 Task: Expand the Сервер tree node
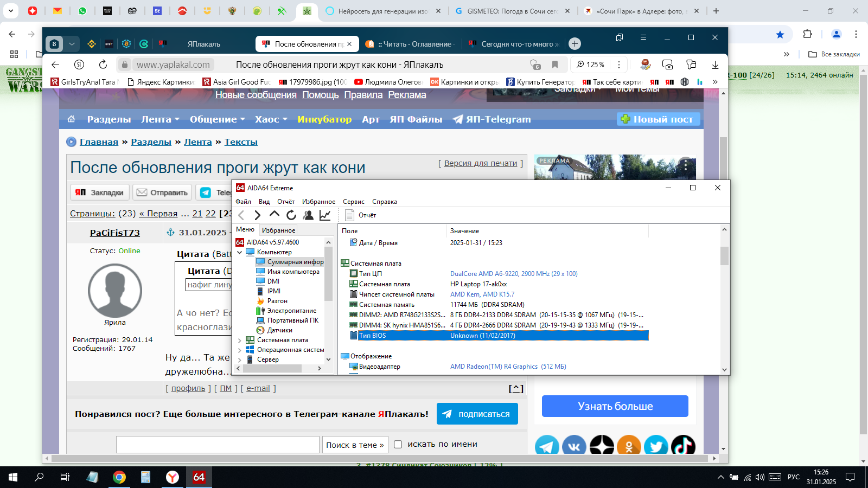[239, 360]
